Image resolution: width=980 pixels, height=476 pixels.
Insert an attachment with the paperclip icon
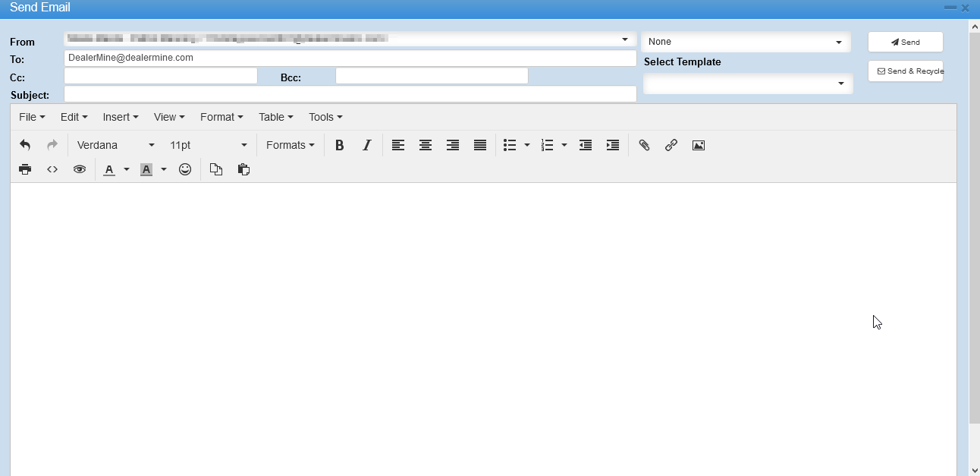(x=644, y=145)
